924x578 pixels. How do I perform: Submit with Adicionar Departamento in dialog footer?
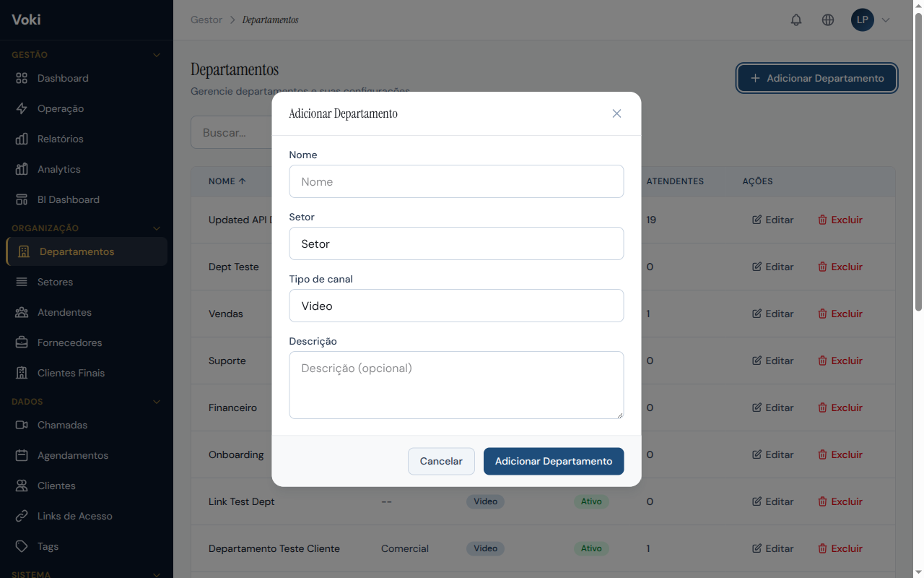coord(553,462)
